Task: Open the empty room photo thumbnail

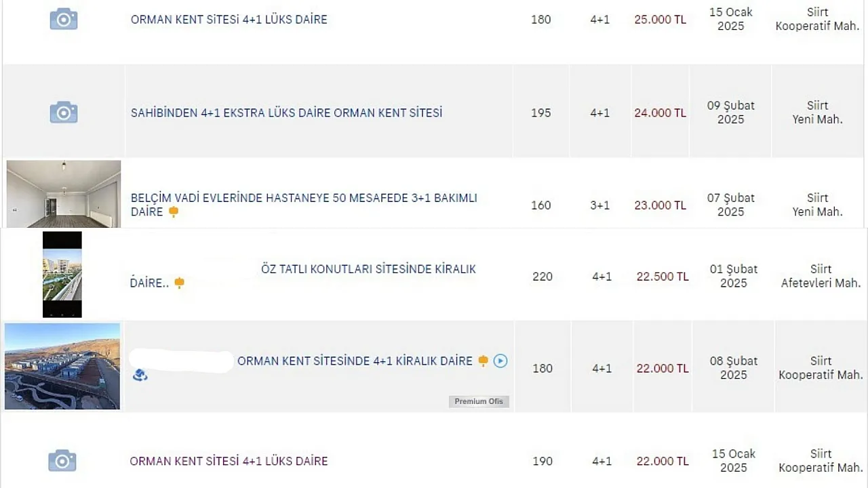Action: (x=64, y=194)
